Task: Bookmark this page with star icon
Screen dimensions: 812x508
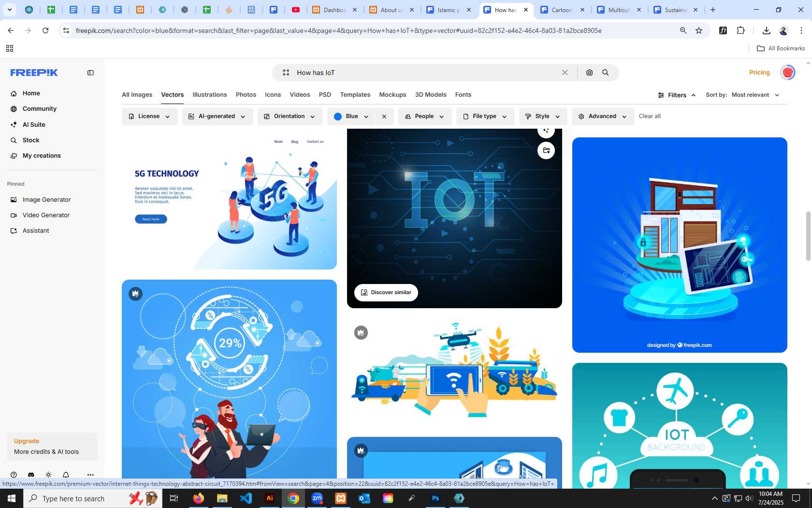Action: pos(699,30)
